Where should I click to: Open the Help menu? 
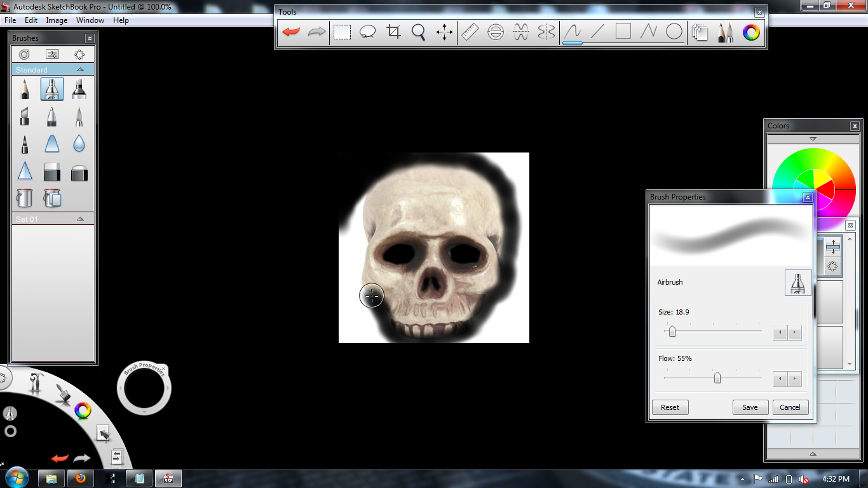click(121, 20)
